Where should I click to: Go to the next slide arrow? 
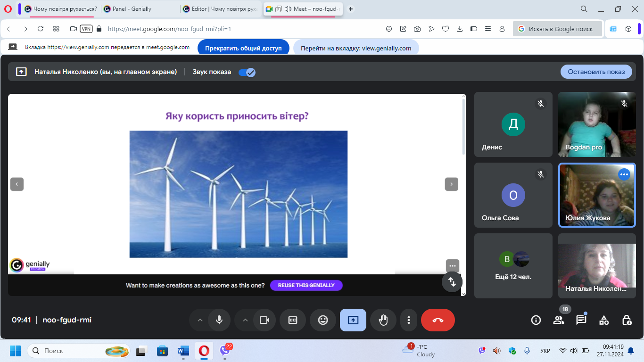[451, 184]
